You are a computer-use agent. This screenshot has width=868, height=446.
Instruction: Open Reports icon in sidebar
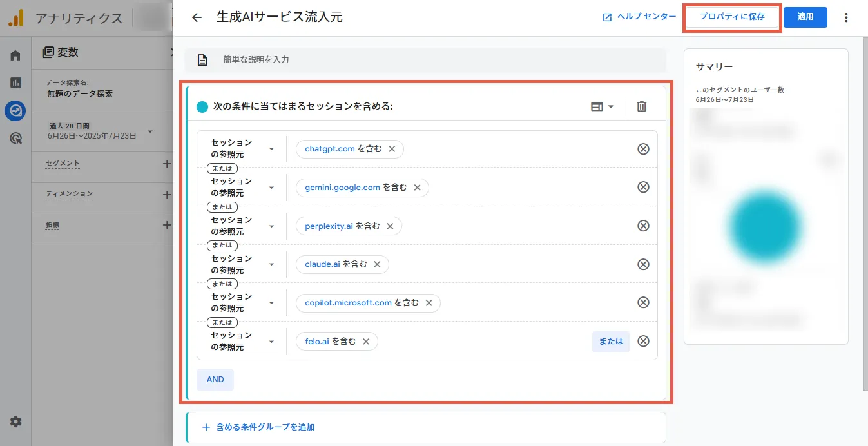tap(15, 82)
